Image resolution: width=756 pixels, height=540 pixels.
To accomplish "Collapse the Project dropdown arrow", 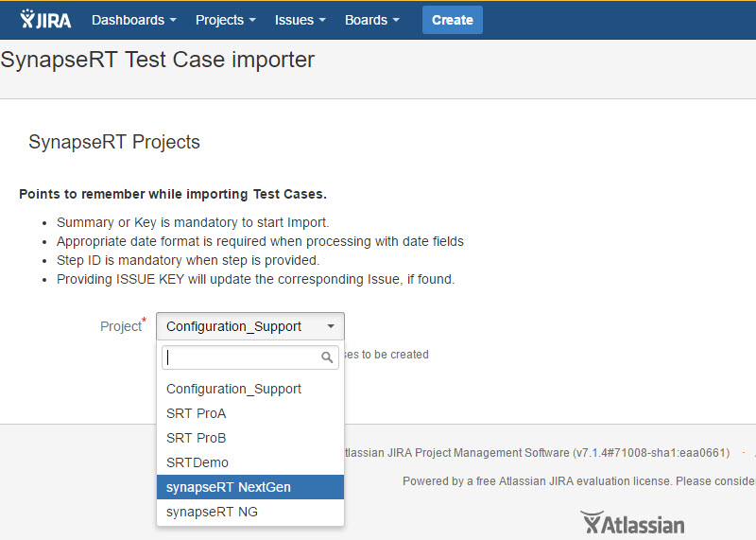I will (x=331, y=326).
